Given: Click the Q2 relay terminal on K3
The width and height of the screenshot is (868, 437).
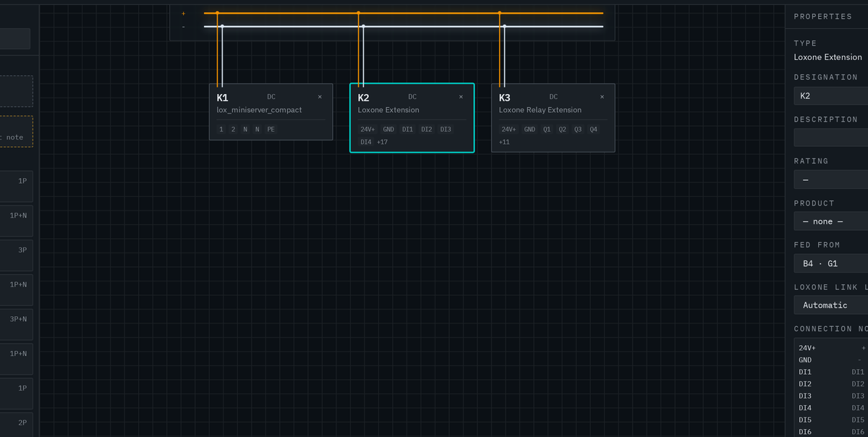Looking at the screenshot, I should (x=563, y=130).
